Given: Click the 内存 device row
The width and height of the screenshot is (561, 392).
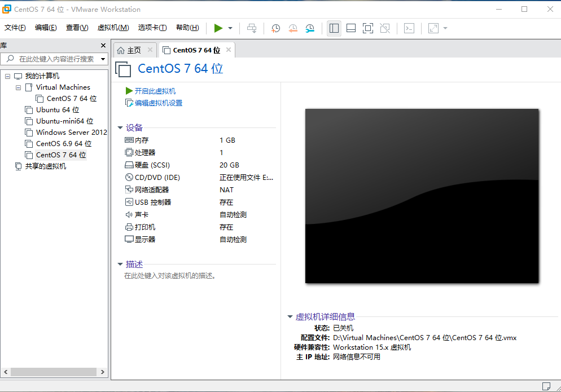Looking at the screenshot, I should (x=199, y=140).
